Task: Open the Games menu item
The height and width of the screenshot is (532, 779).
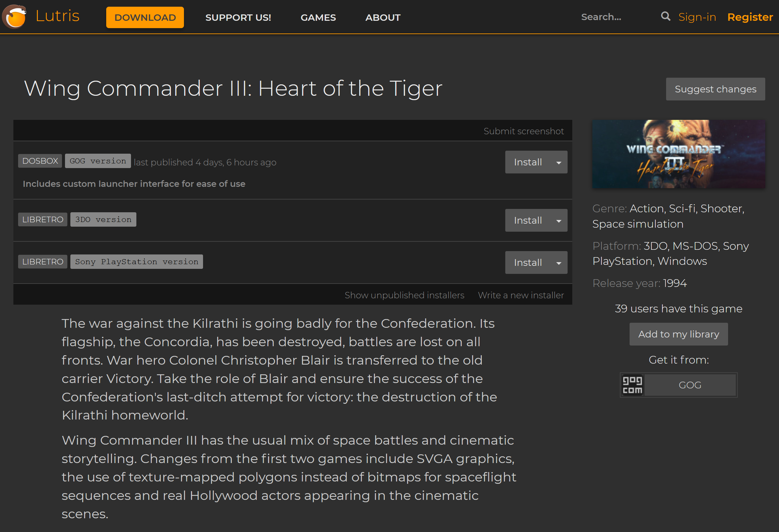Action: (318, 17)
